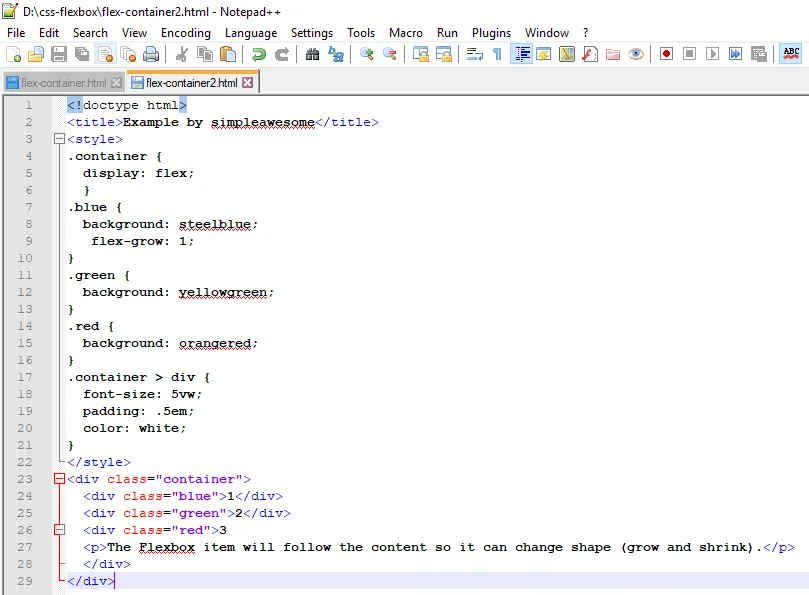The height and width of the screenshot is (595, 809).
Task: Close the flex-container2.html tab
Action: click(x=248, y=83)
